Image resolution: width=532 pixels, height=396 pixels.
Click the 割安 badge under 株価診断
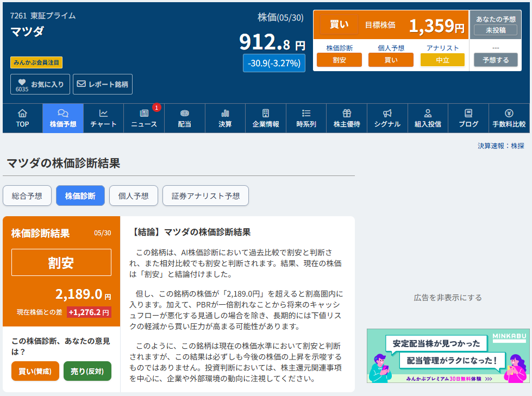pyautogui.click(x=339, y=60)
